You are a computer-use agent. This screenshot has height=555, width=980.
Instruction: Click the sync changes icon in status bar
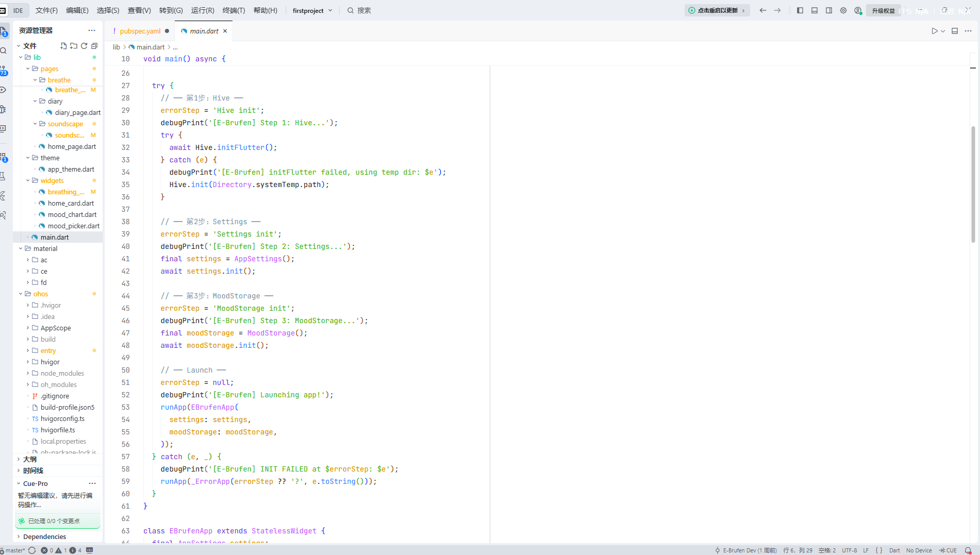[32, 550]
